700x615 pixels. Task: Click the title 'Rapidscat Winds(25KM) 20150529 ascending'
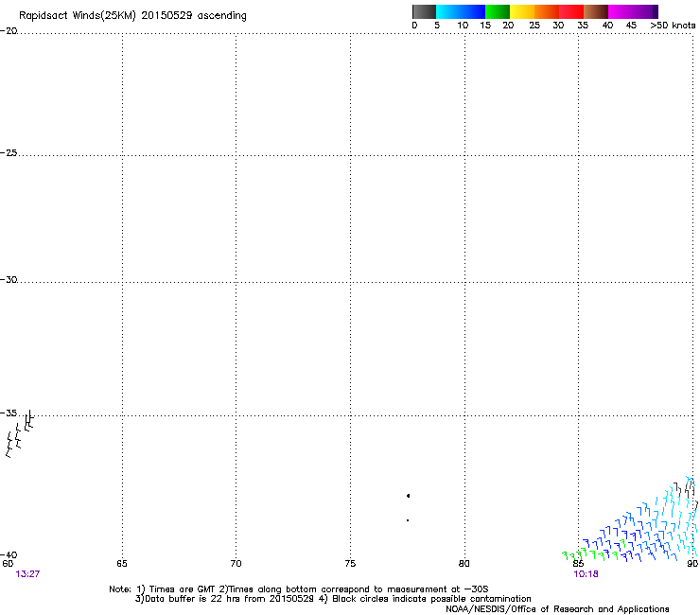pos(132,15)
